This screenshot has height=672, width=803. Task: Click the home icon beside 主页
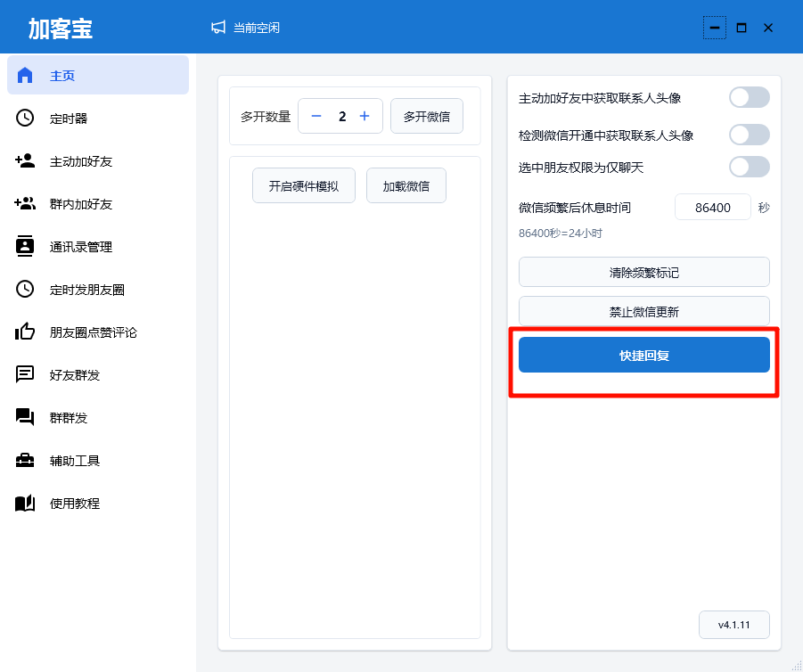(25, 75)
